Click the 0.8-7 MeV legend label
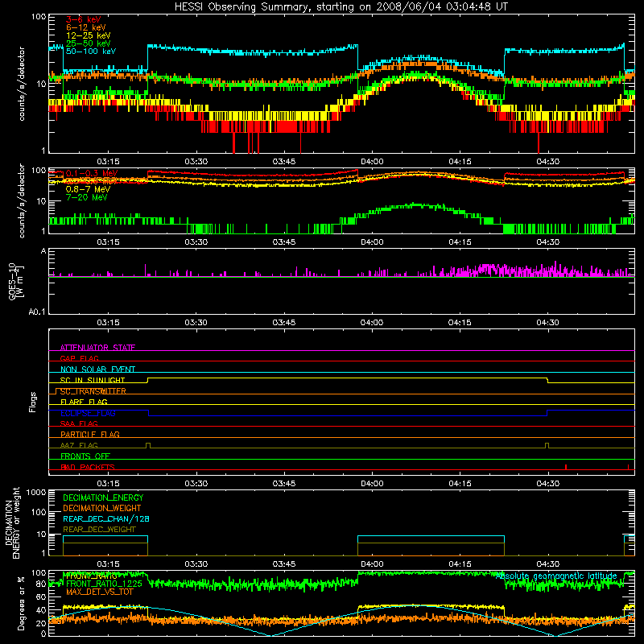 click(89, 189)
